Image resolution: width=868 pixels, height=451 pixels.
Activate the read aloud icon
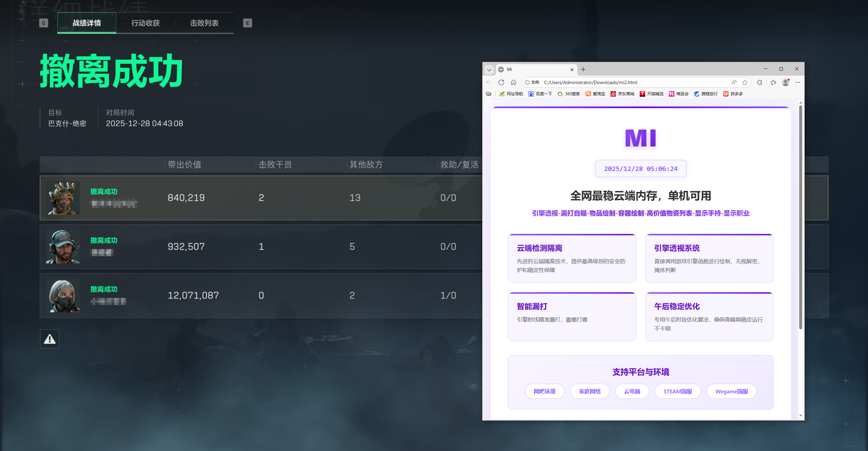click(x=733, y=82)
